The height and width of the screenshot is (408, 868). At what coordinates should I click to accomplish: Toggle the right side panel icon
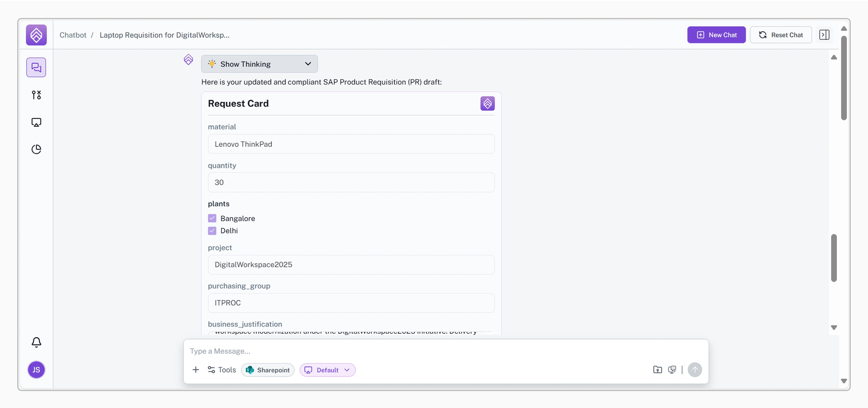click(824, 35)
